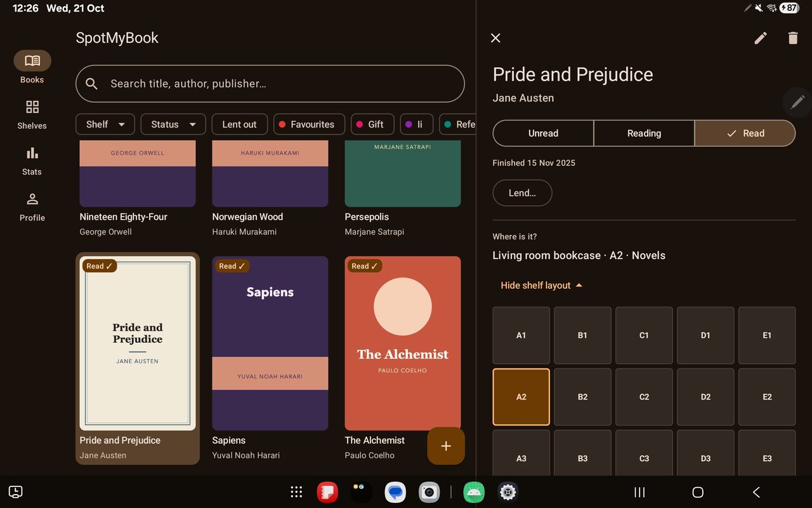Launch the red Flipboard taskbar app
This screenshot has width=812, height=508.
tap(327, 492)
